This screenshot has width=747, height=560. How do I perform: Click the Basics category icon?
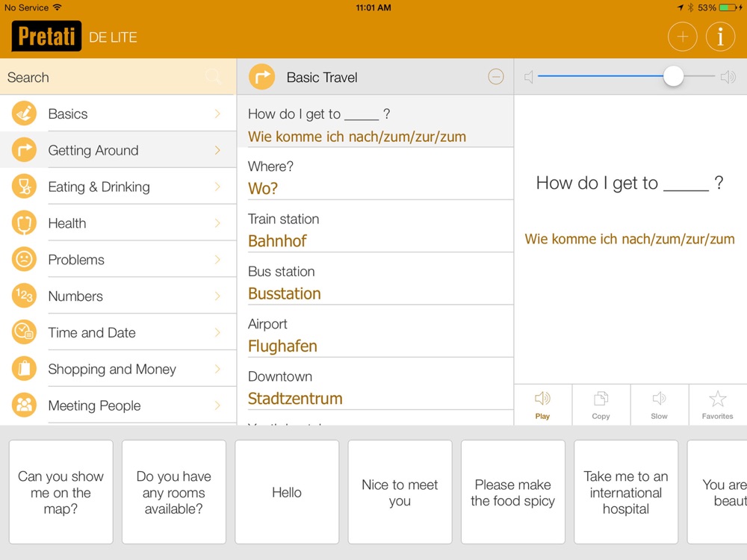[24, 113]
